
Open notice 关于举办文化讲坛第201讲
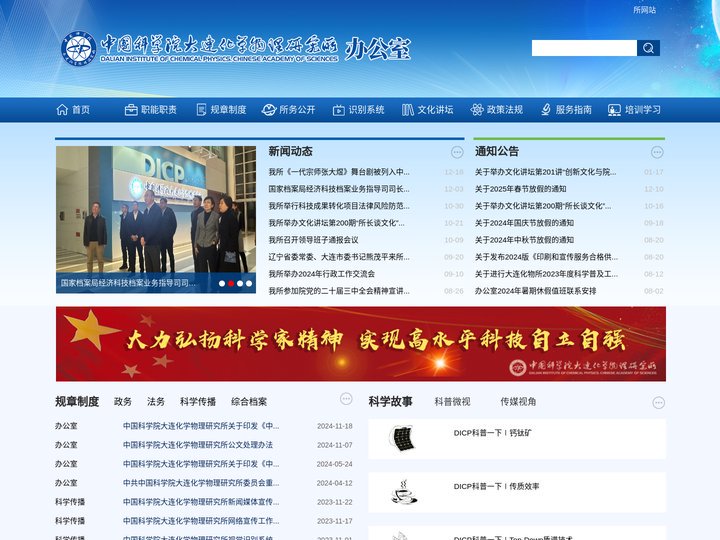[546, 172]
